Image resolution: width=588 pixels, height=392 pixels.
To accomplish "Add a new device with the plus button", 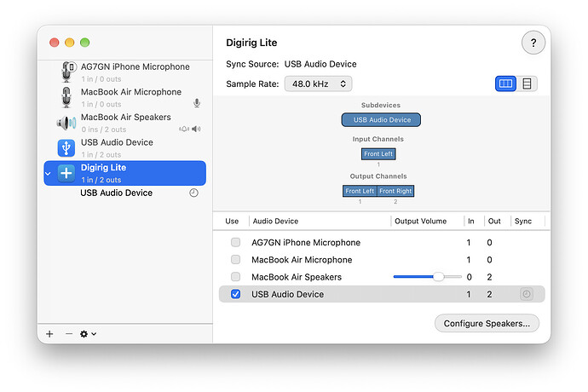I will coord(49,334).
